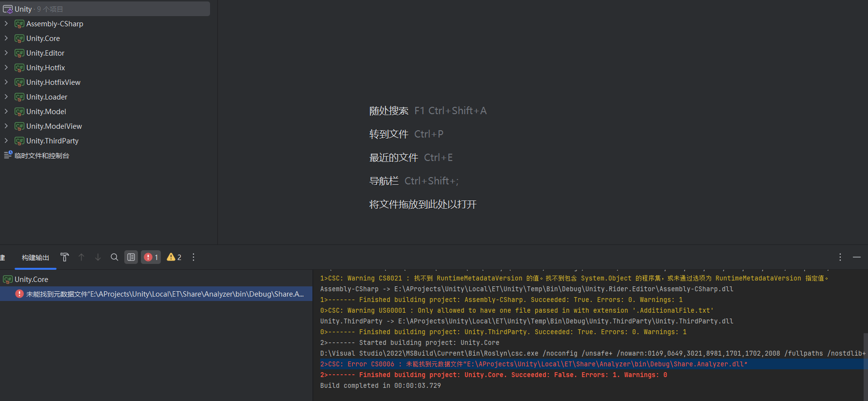Select the Unity solution root row
This screenshot has width=868, height=401.
(105, 9)
